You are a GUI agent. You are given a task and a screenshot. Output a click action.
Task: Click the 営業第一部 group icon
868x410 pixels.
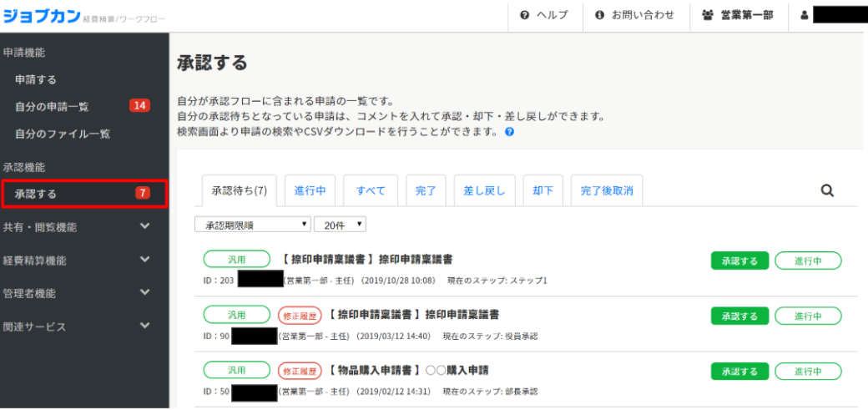click(708, 16)
